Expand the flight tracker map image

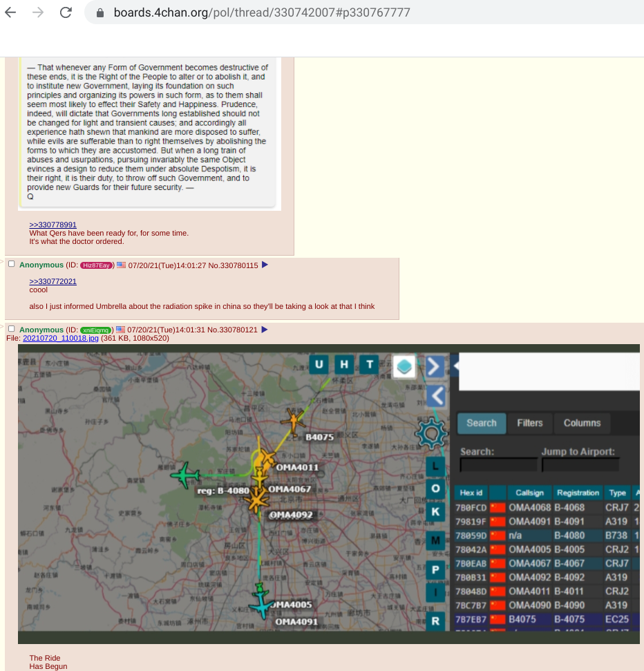(329, 494)
